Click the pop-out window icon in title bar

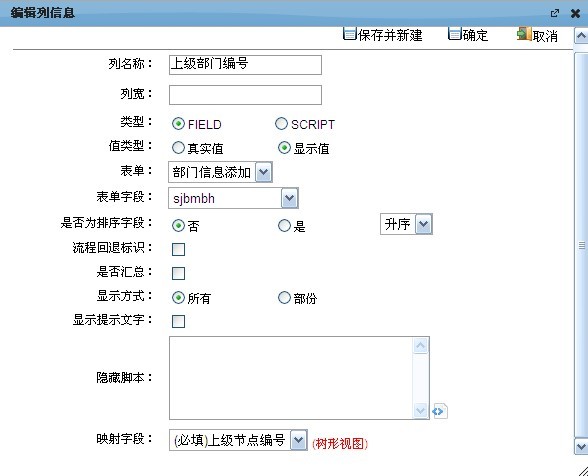pos(555,14)
